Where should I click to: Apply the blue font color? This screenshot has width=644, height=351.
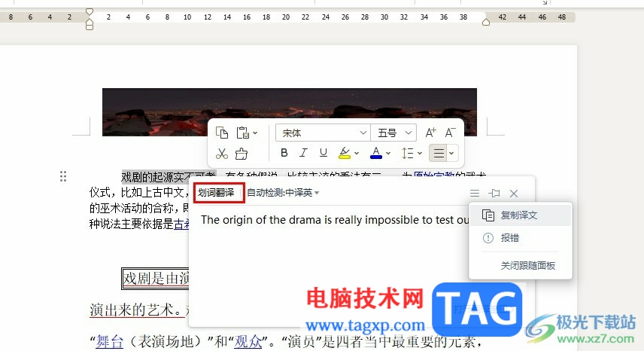click(376, 153)
